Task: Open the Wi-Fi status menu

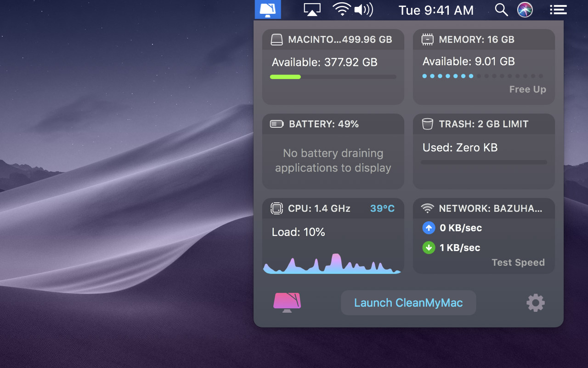Action: tap(341, 10)
